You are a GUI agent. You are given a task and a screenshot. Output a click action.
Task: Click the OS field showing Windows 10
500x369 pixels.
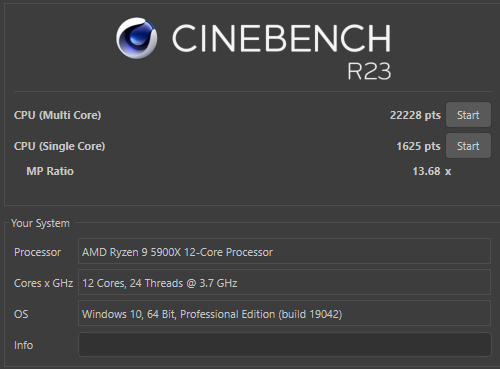[x=284, y=313]
